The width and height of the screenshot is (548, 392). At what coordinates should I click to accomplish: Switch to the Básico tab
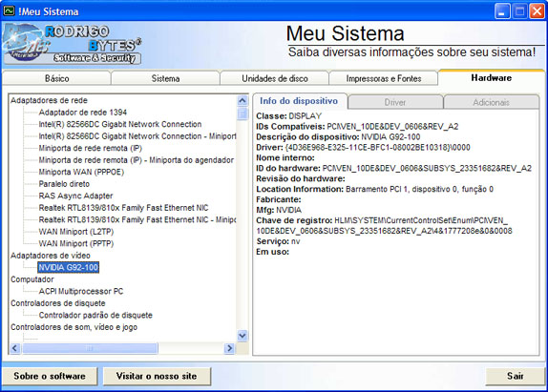56,78
